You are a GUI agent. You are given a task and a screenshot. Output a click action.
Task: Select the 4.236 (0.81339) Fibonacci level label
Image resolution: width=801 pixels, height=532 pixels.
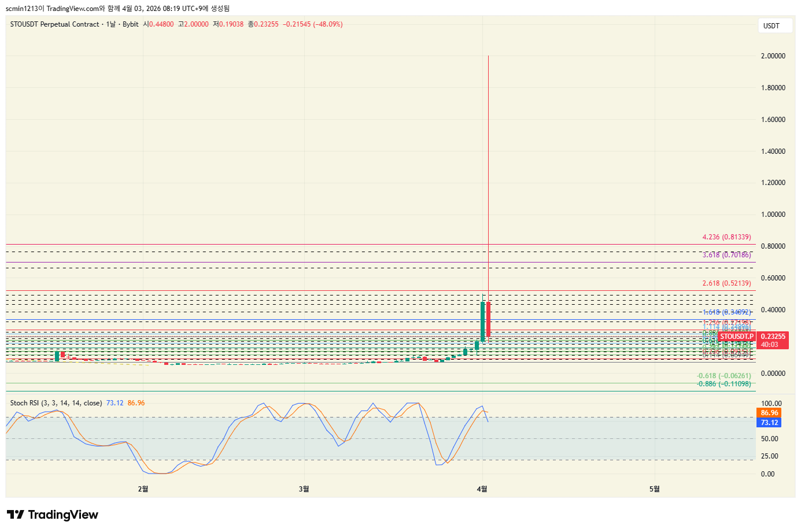pyautogui.click(x=726, y=237)
